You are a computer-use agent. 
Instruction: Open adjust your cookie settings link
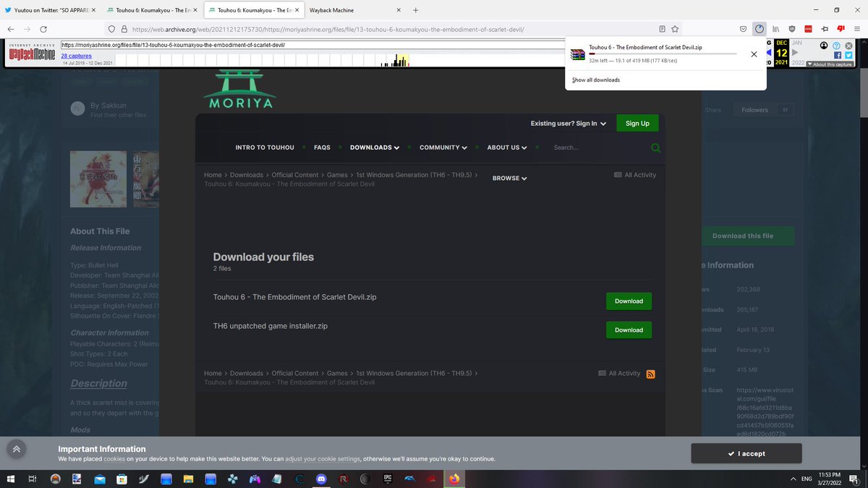point(323,459)
